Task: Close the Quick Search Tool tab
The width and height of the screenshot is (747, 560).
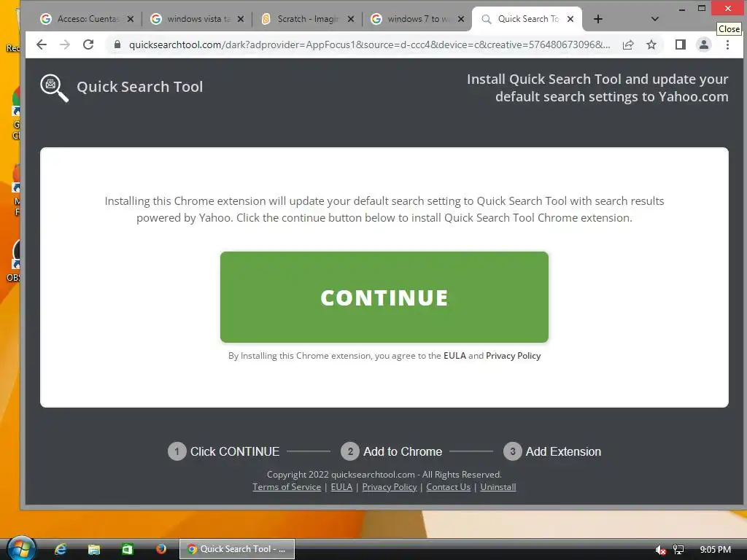Action: [570, 19]
